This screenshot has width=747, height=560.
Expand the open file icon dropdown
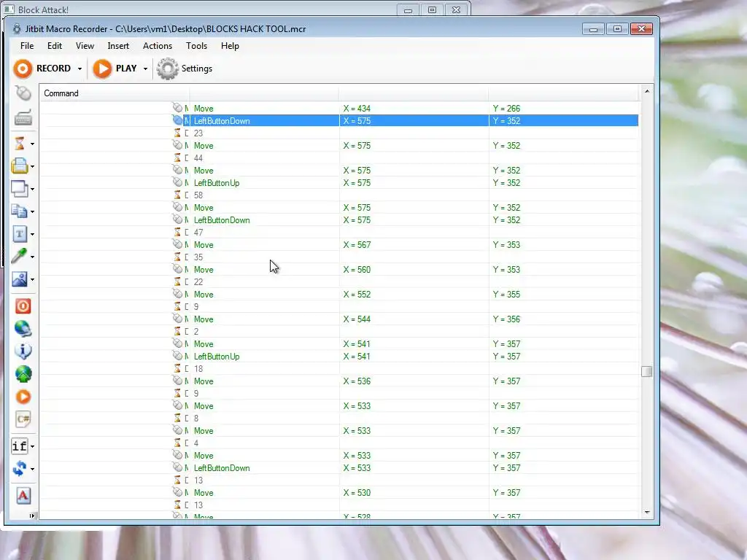point(32,167)
